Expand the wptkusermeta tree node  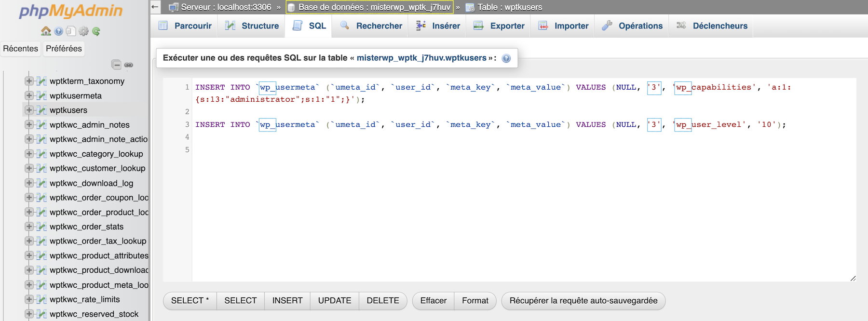click(x=29, y=95)
